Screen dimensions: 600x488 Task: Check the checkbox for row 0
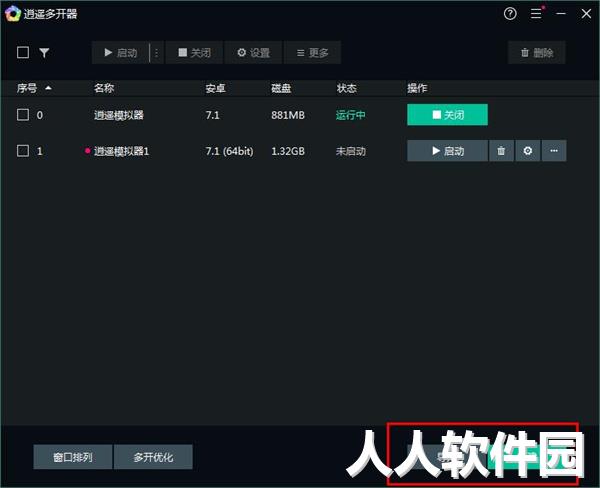point(23,114)
